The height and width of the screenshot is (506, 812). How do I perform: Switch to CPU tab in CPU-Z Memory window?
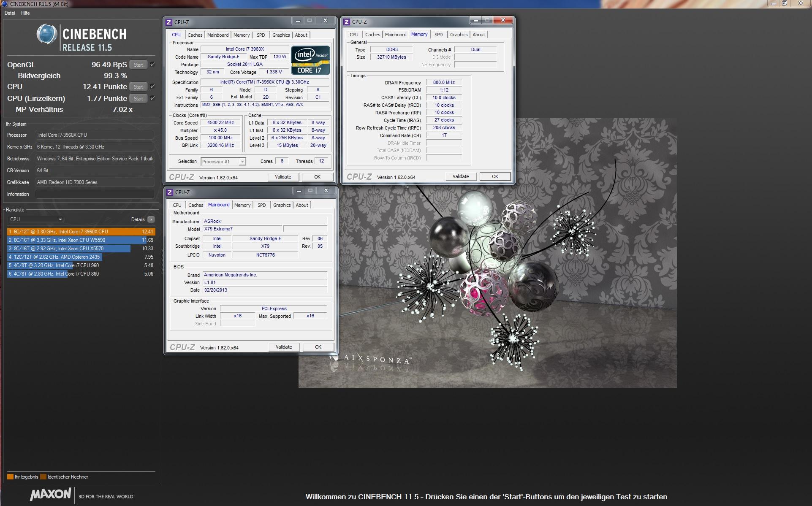coord(354,35)
